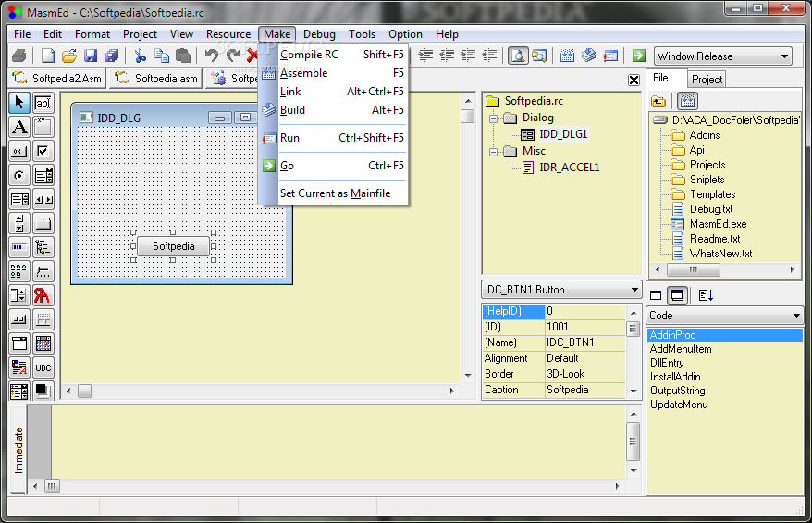Viewport: 812px width, 523px height.
Task: Select IDR_ACCEL1 in the resource tree
Action: (x=569, y=168)
